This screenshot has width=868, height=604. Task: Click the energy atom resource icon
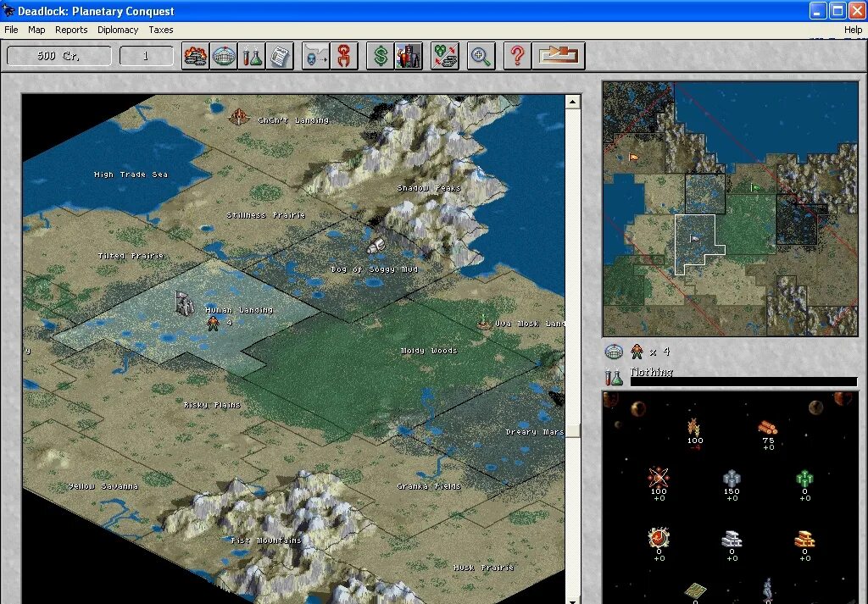pyautogui.click(x=658, y=476)
